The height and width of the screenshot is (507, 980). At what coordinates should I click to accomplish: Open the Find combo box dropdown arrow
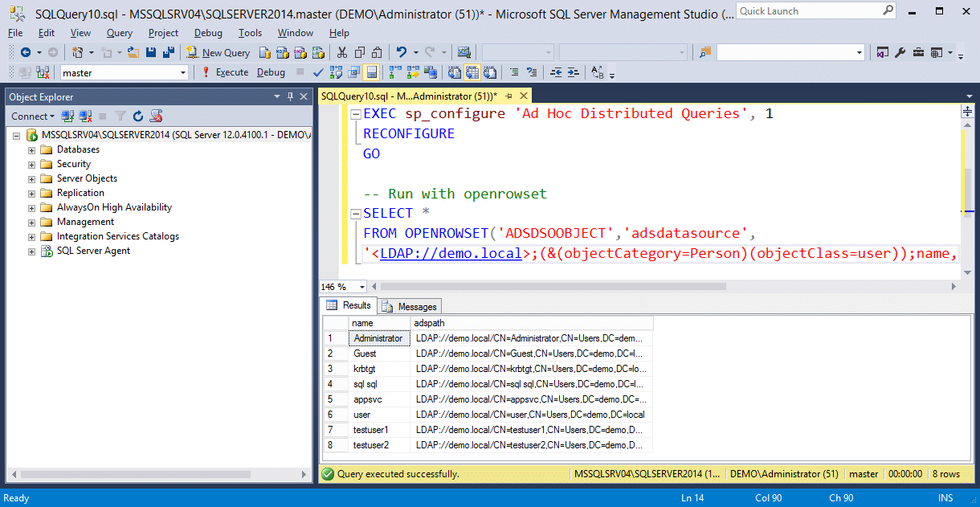click(x=859, y=52)
